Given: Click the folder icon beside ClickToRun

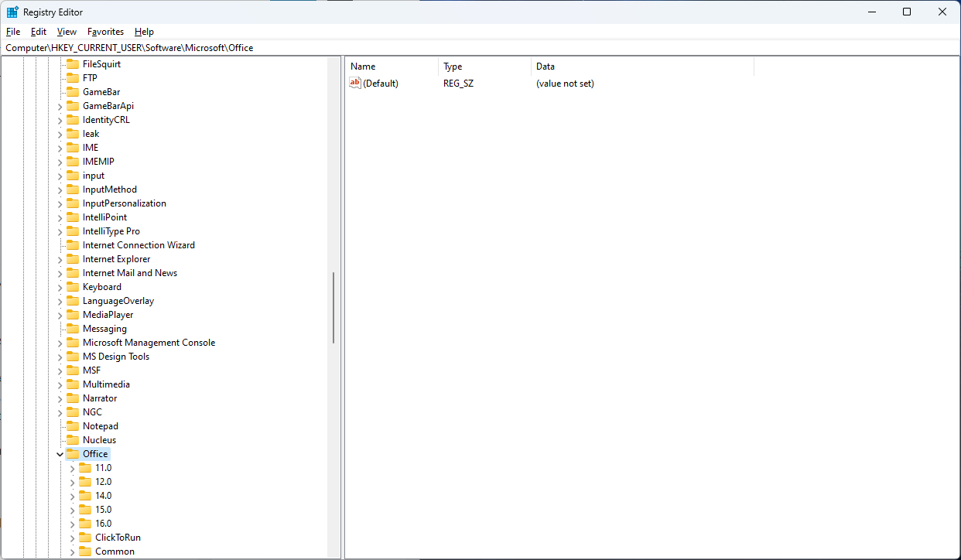Looking at the screenshot, I should tap(85, 538).
